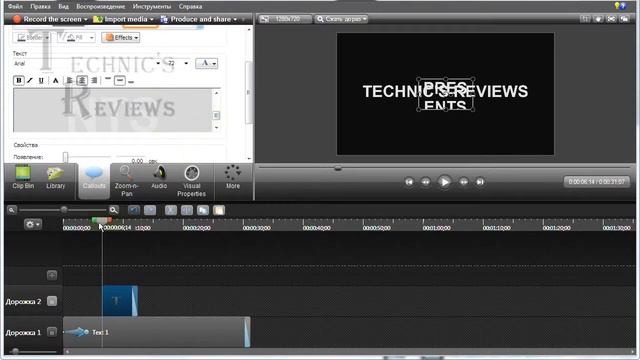Open the Audio tab
This screenshot has height=360, width=640.
(159, 177)
